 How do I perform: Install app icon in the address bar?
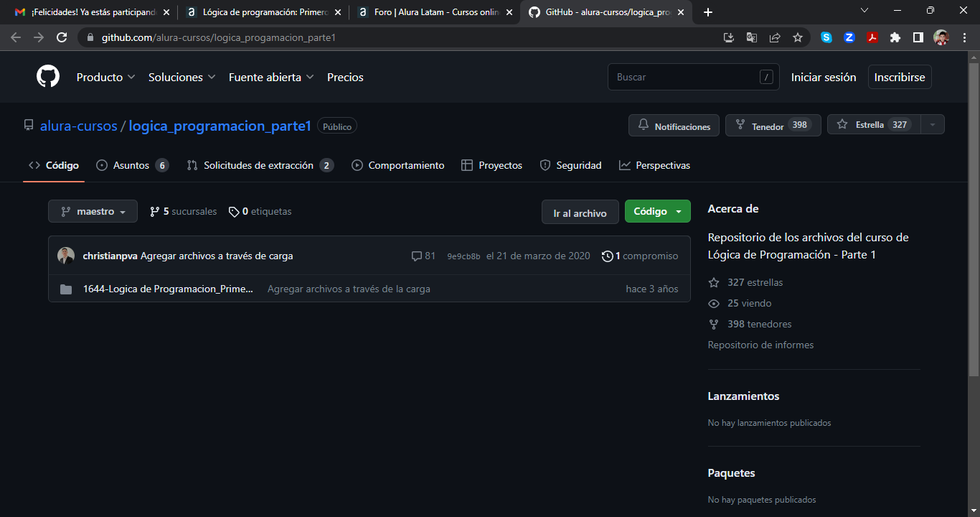pyautogui.click(x=729, y=37)
